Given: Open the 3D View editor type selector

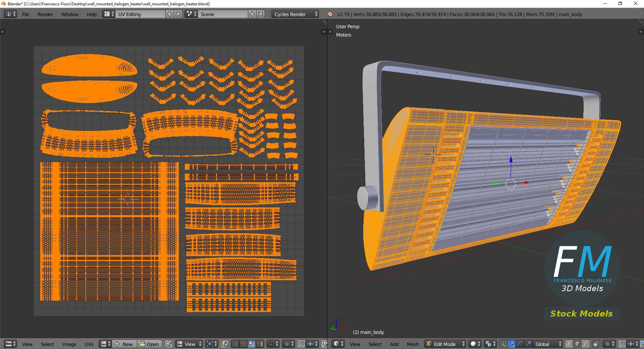Looking at the screenshot, I should (x=338, y=344).
